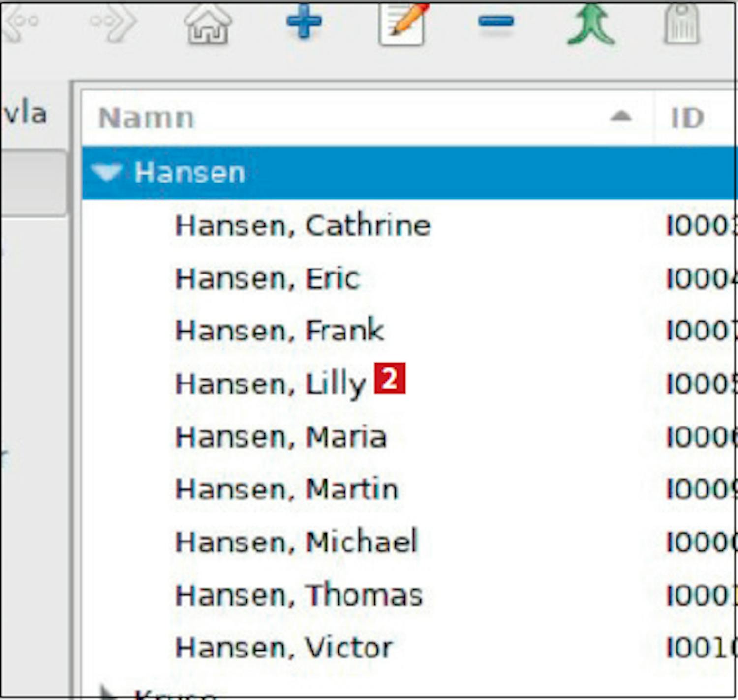Select Hansen, Cathrine in the list
This screenshot has width=738, height=700.
pyautogui.click(x=303, y=226)
